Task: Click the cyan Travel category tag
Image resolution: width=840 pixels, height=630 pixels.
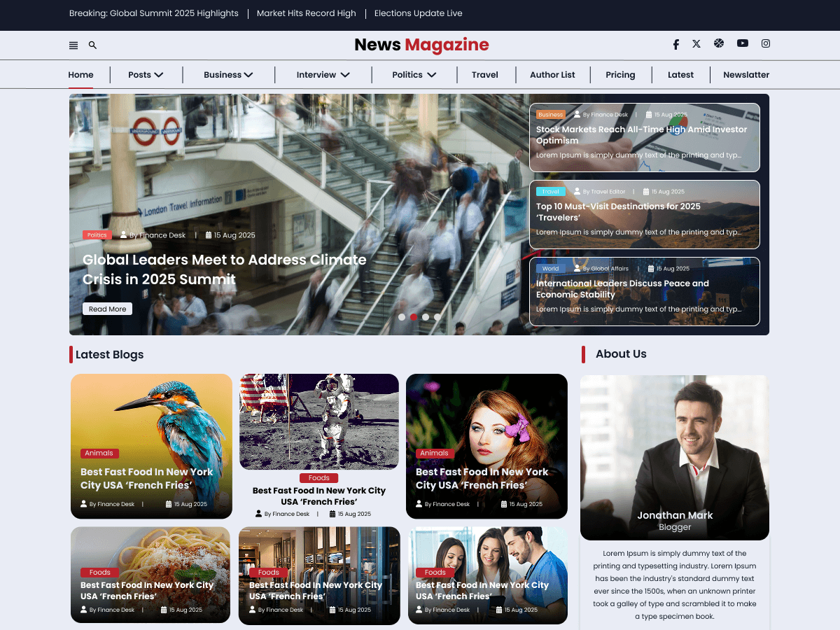Action: point(551,191)
